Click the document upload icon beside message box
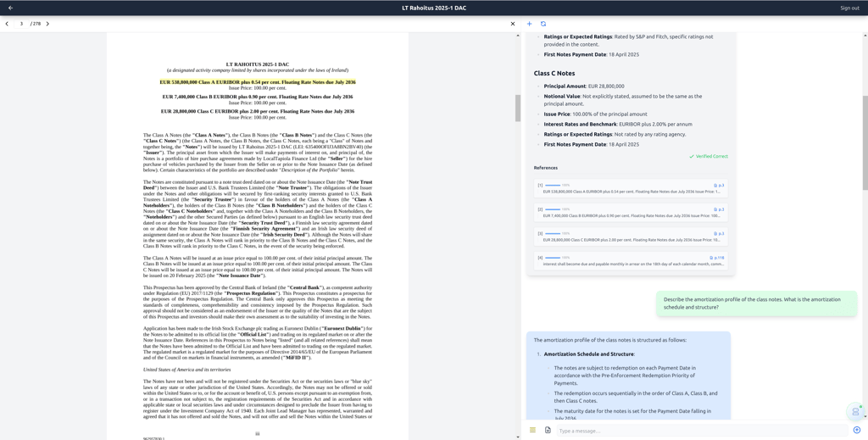 [548, 430]
